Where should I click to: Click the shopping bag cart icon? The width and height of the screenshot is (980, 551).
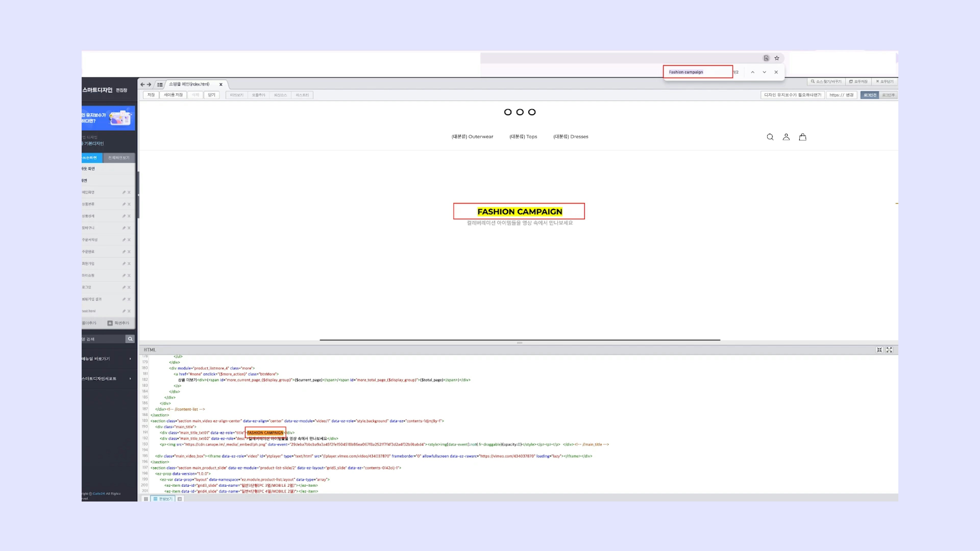pyautogui.click(x=803, y=137)
